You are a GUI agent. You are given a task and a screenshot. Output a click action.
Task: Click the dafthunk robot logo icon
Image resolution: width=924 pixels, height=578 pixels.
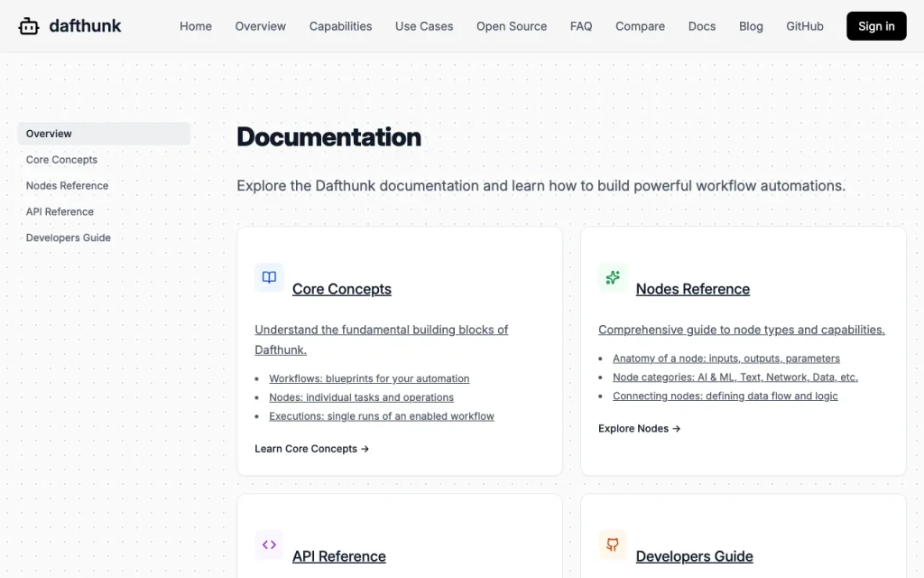coord(28,26)
